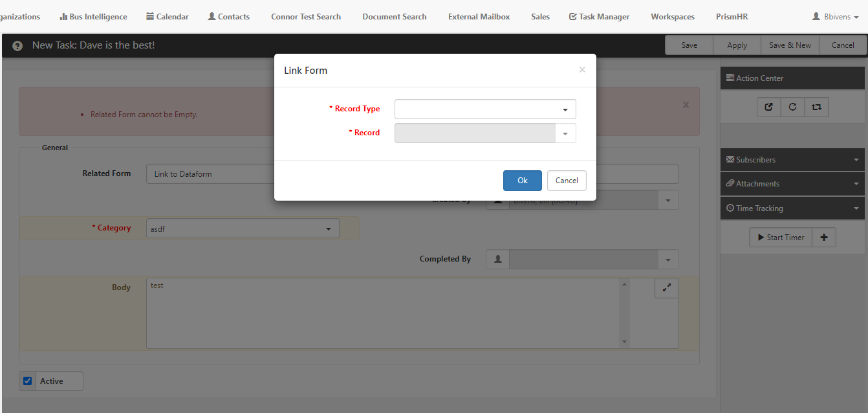Screen dimensions: 868x413
Task: Dismiss the red error alert
Action: 686,105
